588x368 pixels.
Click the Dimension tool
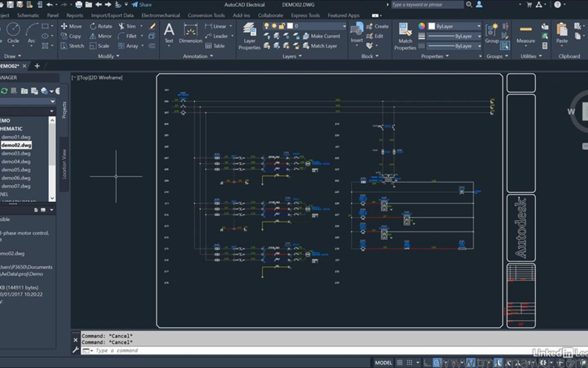coord(191,34)
